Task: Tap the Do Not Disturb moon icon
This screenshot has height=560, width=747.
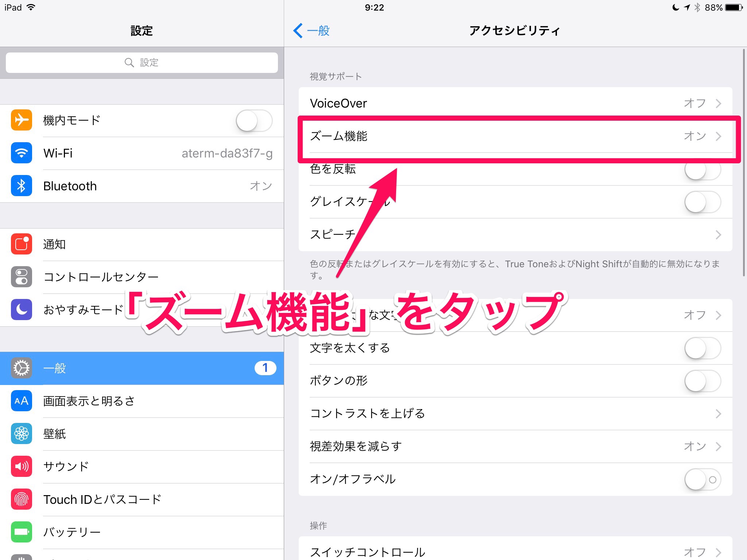Action: tap(22, 310)
